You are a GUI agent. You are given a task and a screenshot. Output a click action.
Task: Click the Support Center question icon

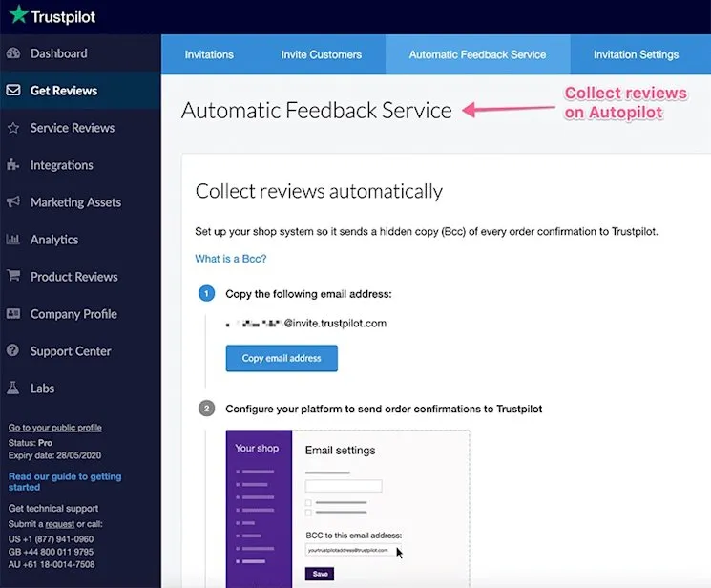point(13,350)
